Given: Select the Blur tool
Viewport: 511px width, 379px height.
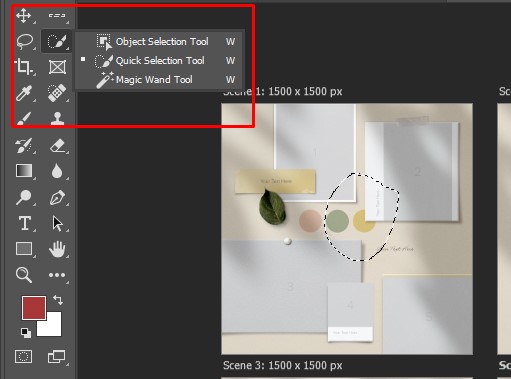Looking at the screenshot, I should coord(57,171).
